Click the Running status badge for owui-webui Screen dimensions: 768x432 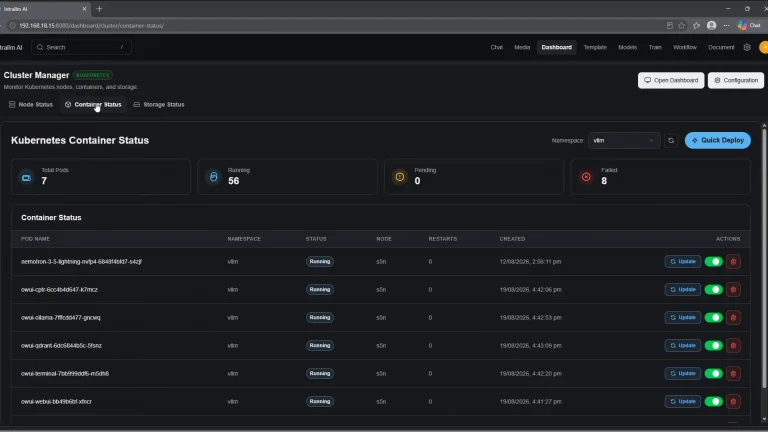[x=320, y=401]
